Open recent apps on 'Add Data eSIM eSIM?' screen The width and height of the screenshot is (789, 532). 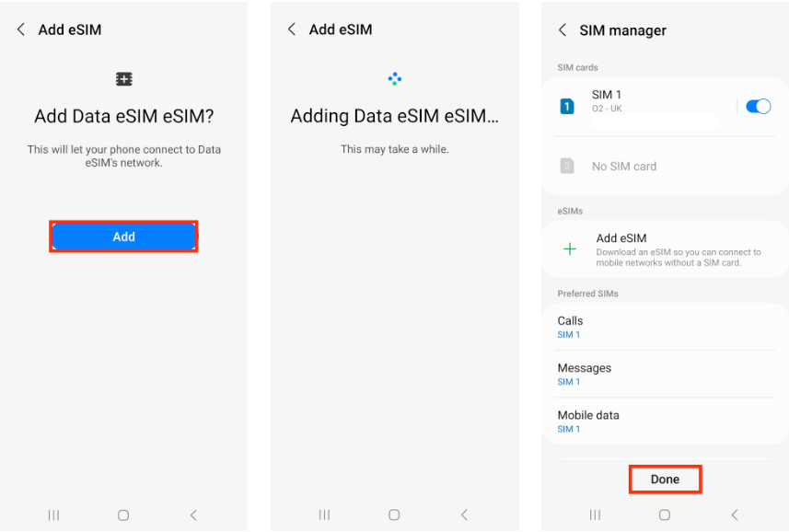click(x=53, y=515)
